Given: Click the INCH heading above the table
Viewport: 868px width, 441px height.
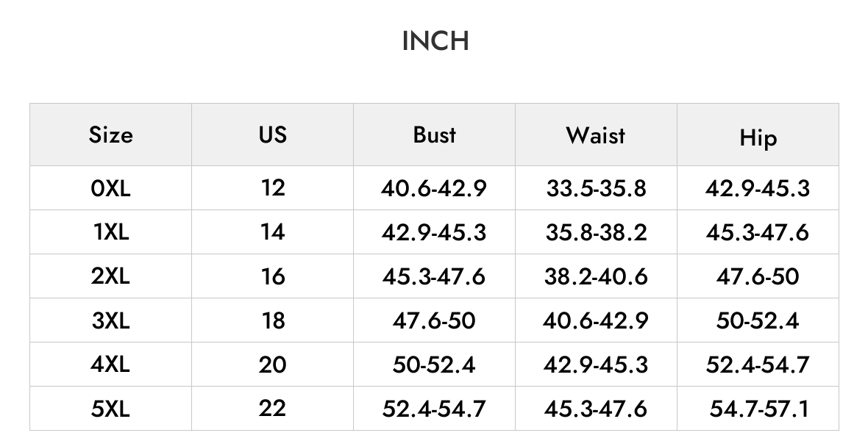Looking at the screenshot, I should (x=435, y=41).
